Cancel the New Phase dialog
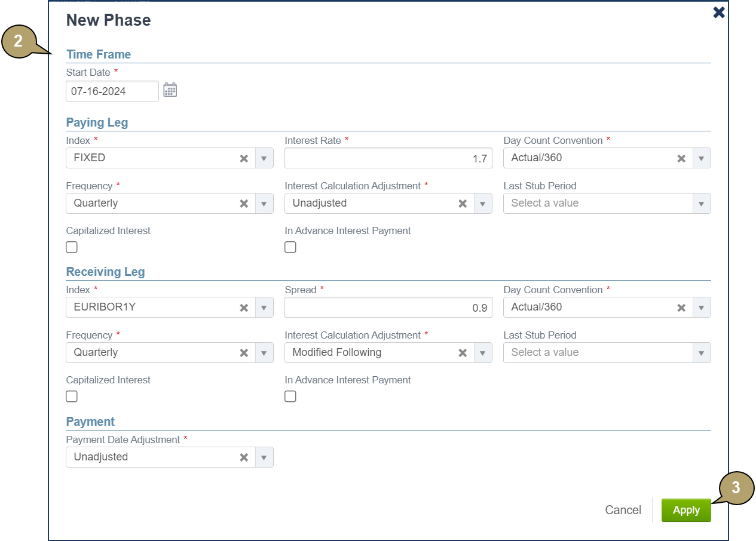The image size is (756, 541). tap(623, 510)
